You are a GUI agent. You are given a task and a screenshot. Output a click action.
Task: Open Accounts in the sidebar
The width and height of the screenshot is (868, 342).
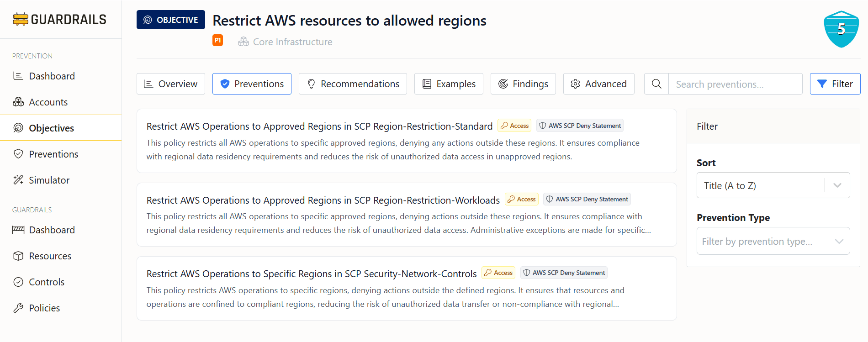(48, 102)
